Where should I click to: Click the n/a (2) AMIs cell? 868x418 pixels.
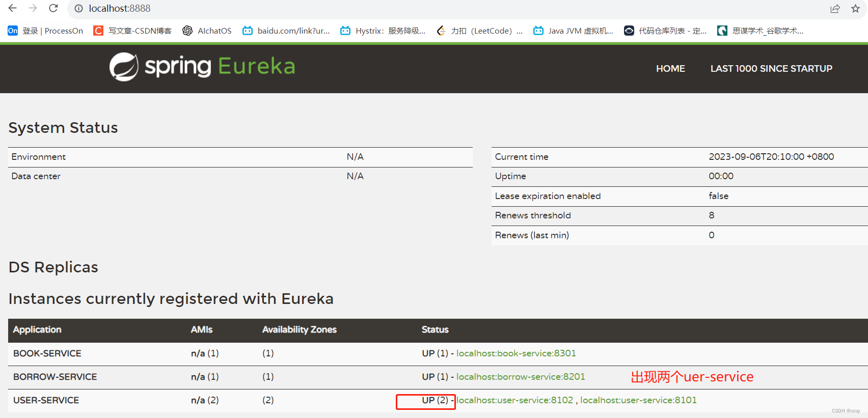205,400
